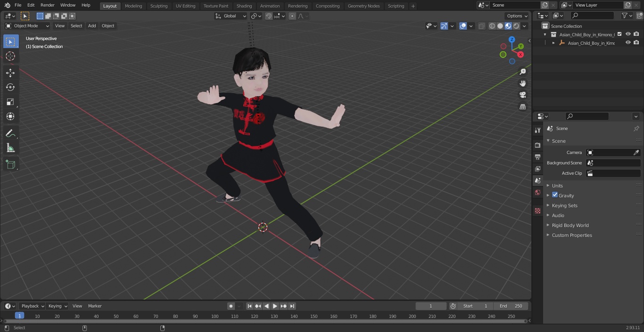644x332 pixels.
Task: Switch to solid viewport shading
Action: point(500,26)
